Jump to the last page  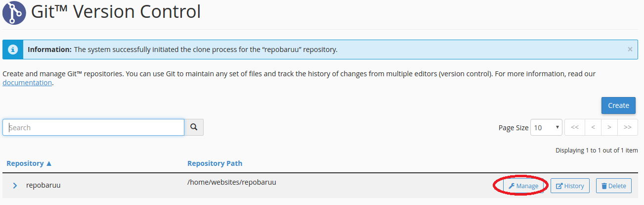pos(627,127)
